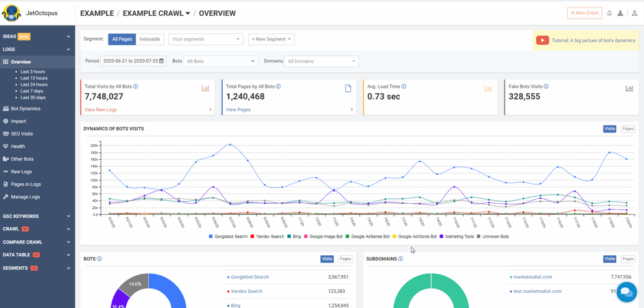Click info icon next to BOTS heading

(x=99, y=259)
